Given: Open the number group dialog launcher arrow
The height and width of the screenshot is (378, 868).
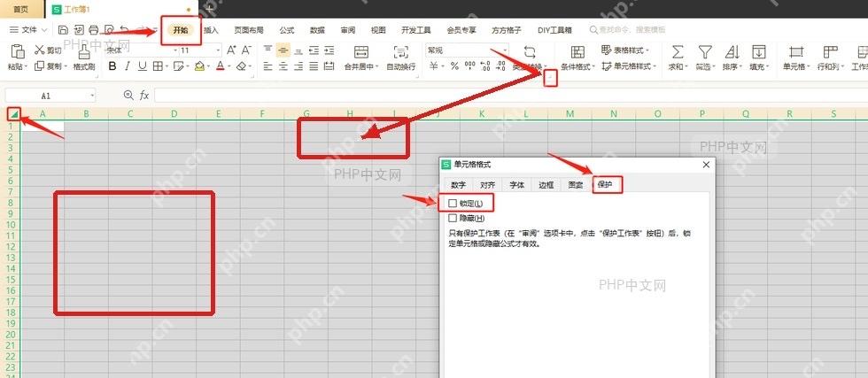Looking at the screenshot, I should 550,79.
